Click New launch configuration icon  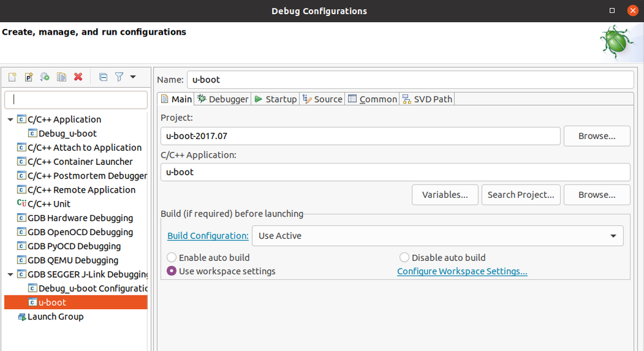pyautogui.click(x=12, y=77)
